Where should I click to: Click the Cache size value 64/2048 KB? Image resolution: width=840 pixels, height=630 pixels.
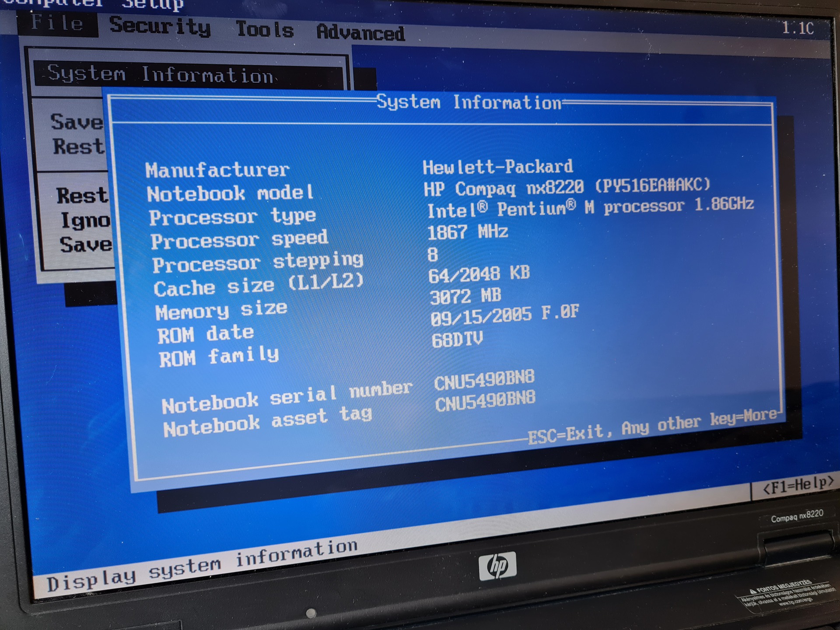[479, 274]
